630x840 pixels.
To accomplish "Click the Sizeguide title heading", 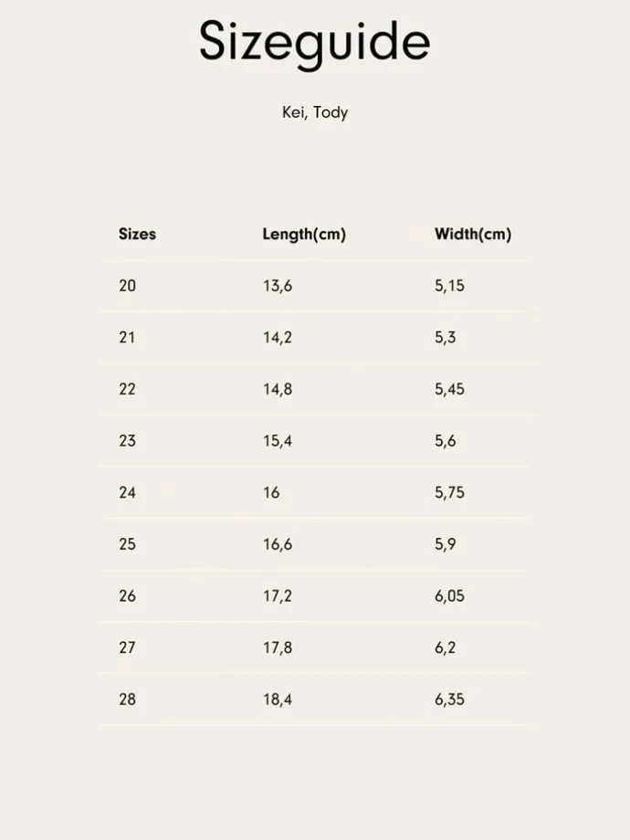I will [314, 44].
